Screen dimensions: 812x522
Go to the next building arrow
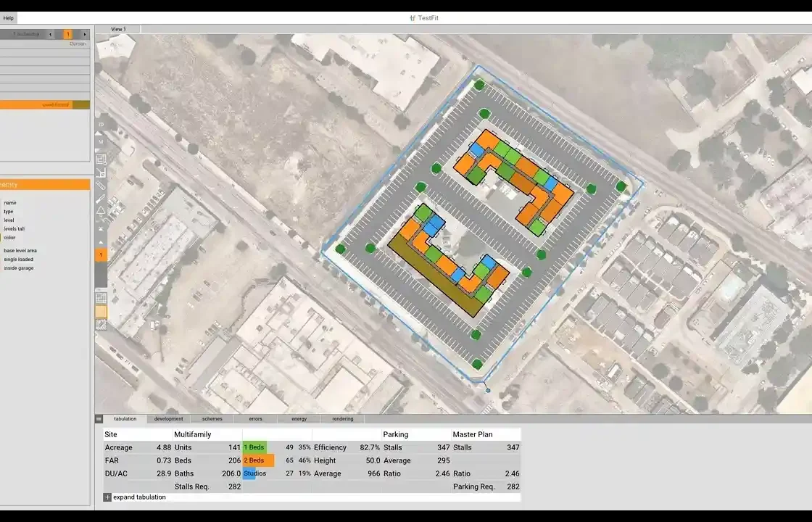click(x=84, y=34)
